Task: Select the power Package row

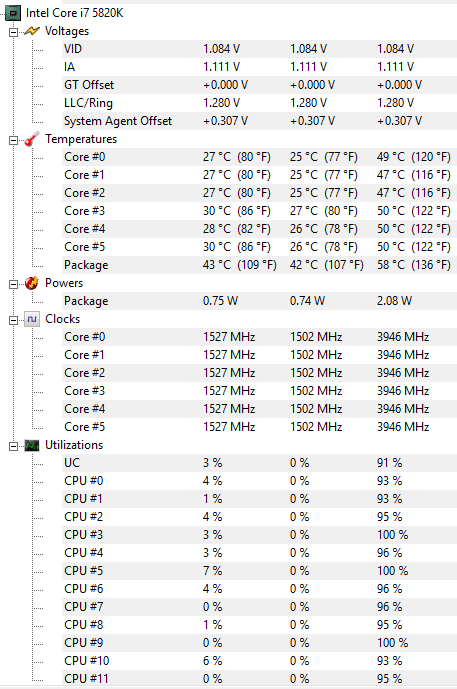Action: [x=259, y=301]
